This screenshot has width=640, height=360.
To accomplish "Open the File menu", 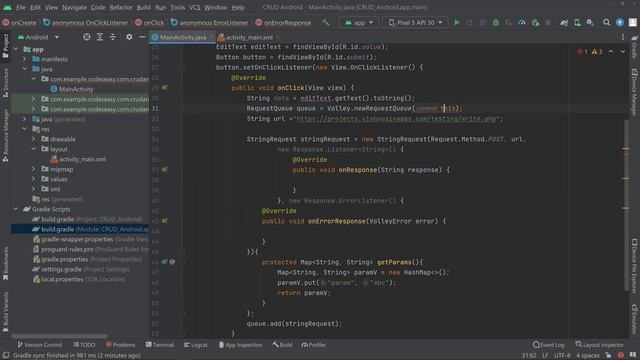I will (x=21, y=7).
